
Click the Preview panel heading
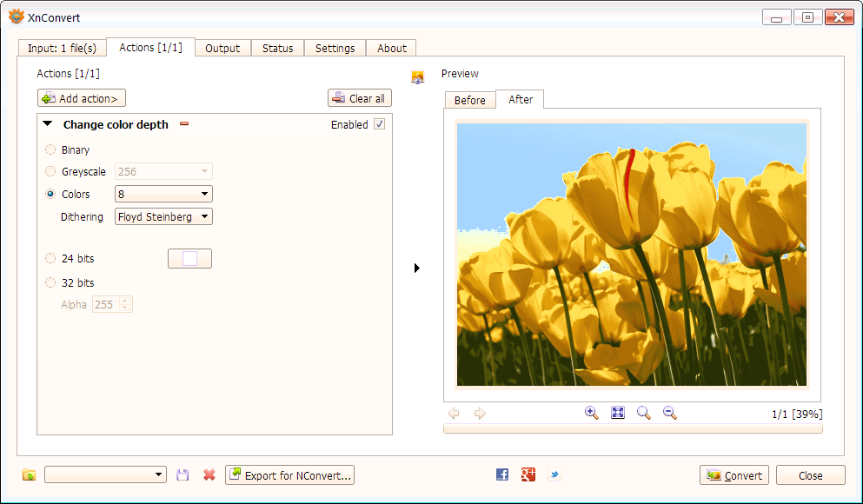tap(460, 73)
